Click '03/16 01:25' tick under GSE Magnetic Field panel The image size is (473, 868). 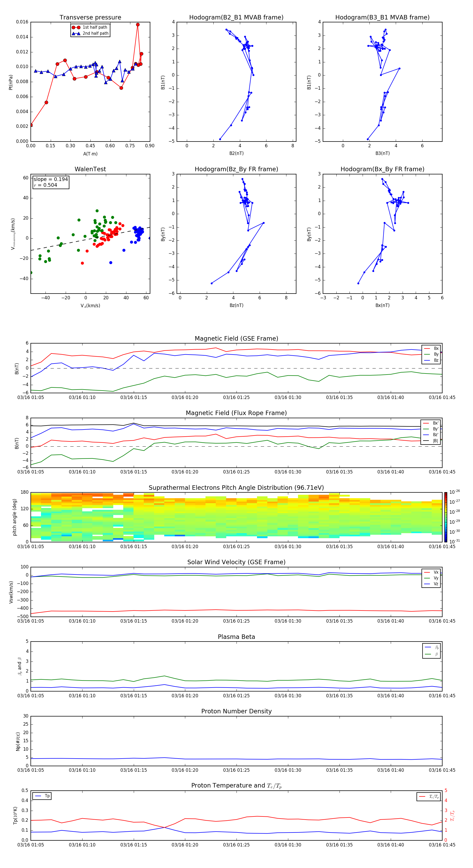pos(236,398)
